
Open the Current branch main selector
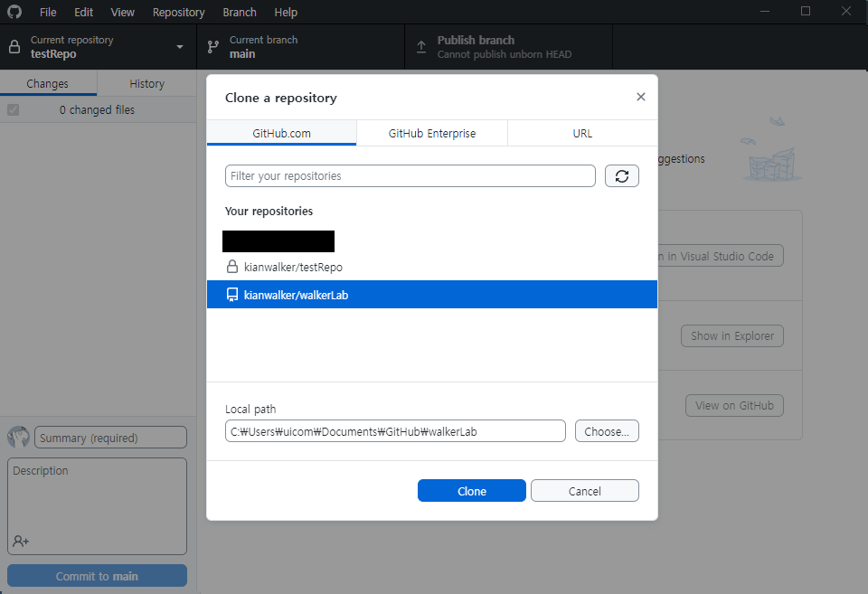tap(300, 47)
